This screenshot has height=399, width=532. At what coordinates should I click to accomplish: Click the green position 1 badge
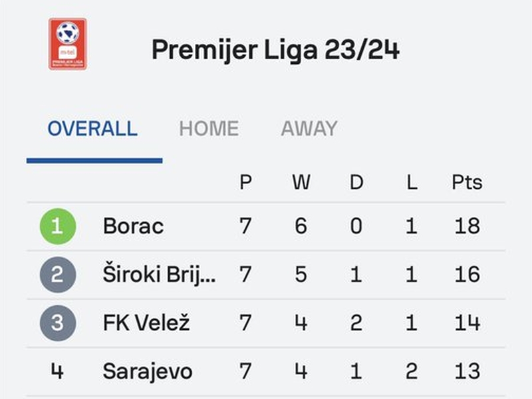point(58,226)
